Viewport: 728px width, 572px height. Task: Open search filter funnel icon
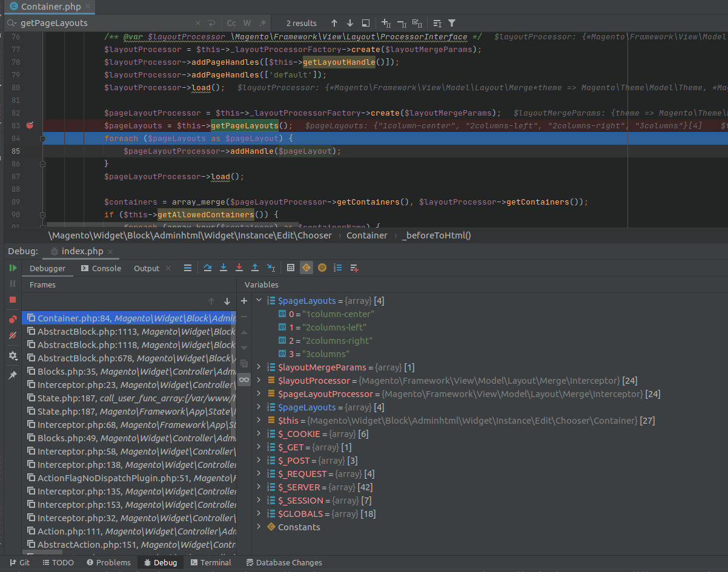click(452, 23)
